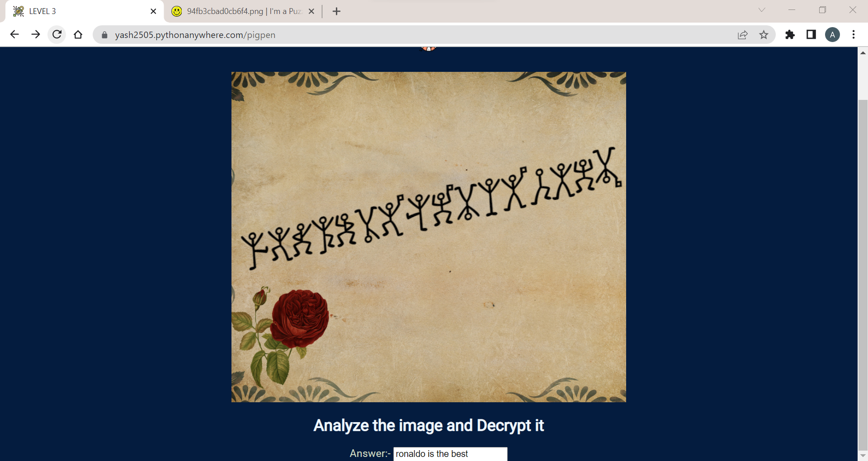Click the dancing men cipher image
The height and width of the screenshot is (461, 868).
(429, 237)
